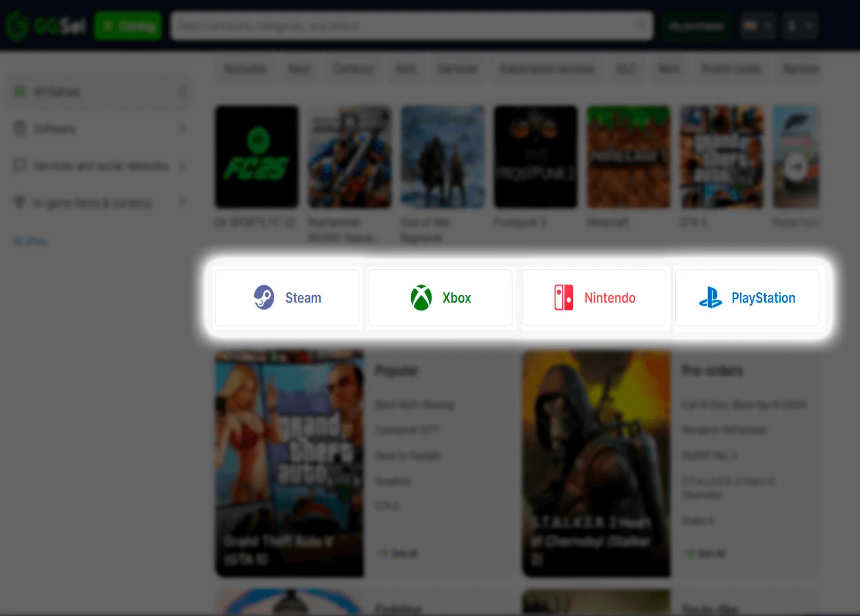
Task: Switch to the Currency category tab
Action: [x=353, y=69]
